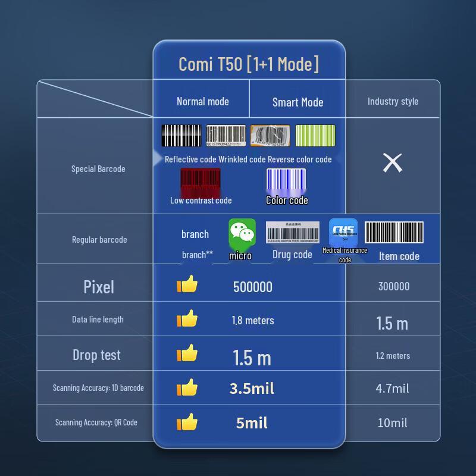
Task: Select the grey labeled barcode thumbnail
Action: 226,136
